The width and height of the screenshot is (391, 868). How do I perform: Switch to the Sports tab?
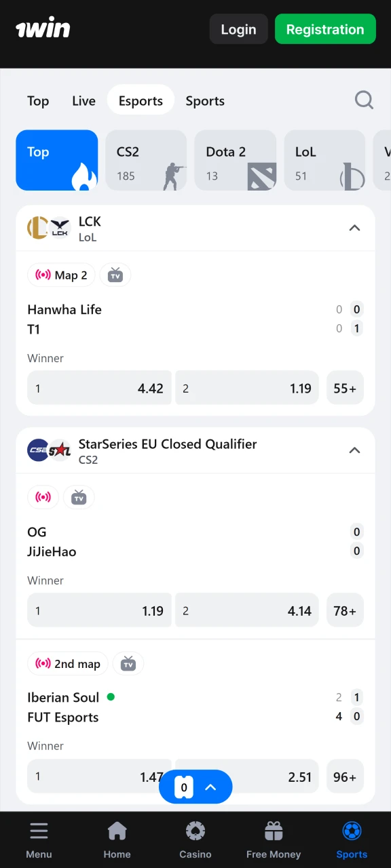click(x=205, y=101)
